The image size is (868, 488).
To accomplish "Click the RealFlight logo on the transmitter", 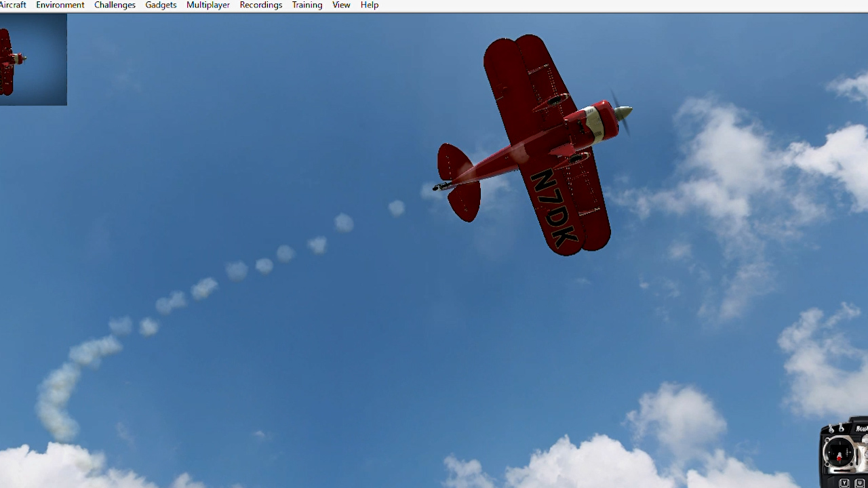I will tap(861, 428).
